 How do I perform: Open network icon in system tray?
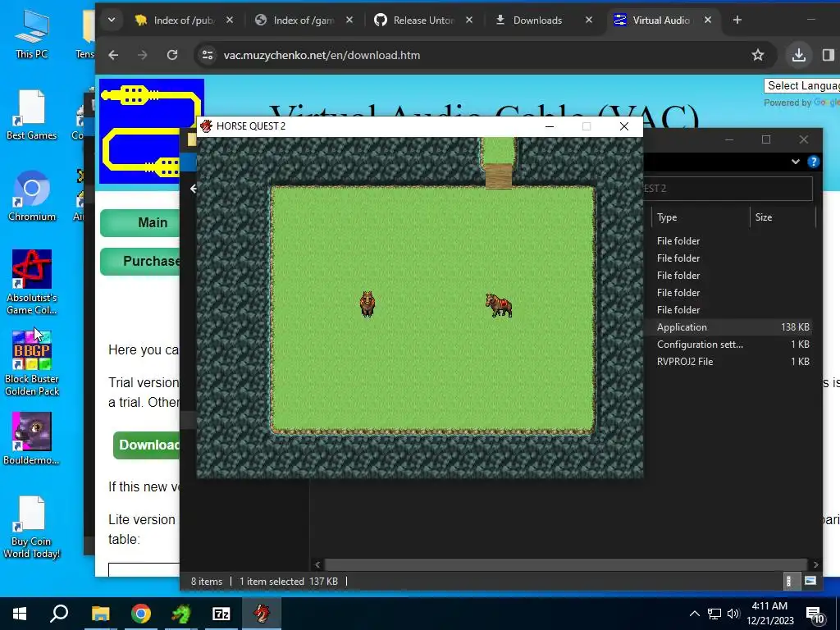click(714, 614)
